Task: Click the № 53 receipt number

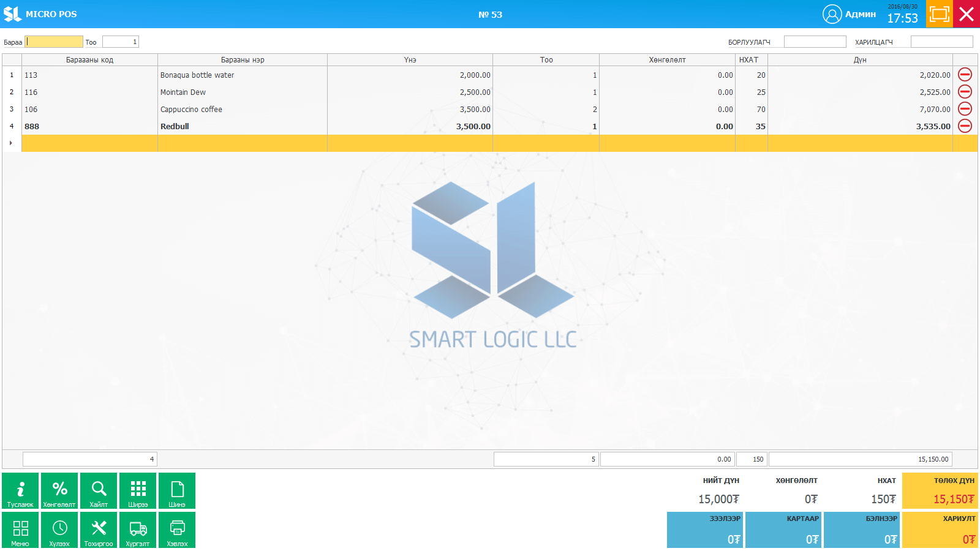Action: (x=490, y=15)
